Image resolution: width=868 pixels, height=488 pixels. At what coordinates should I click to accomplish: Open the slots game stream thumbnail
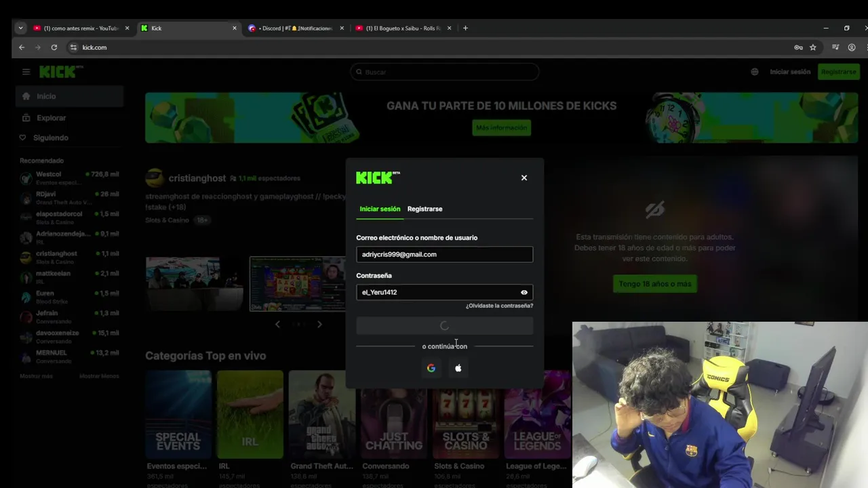pos(297,284)
